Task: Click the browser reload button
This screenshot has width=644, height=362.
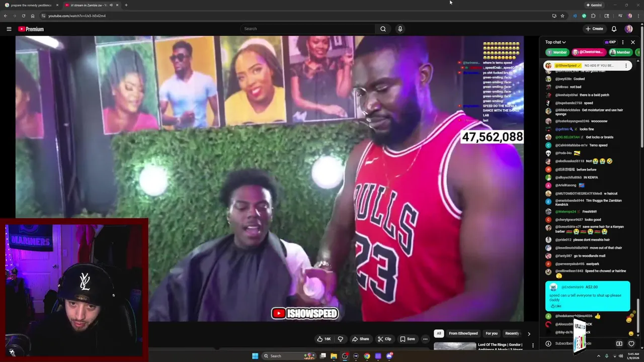Action: pos(23,16)
